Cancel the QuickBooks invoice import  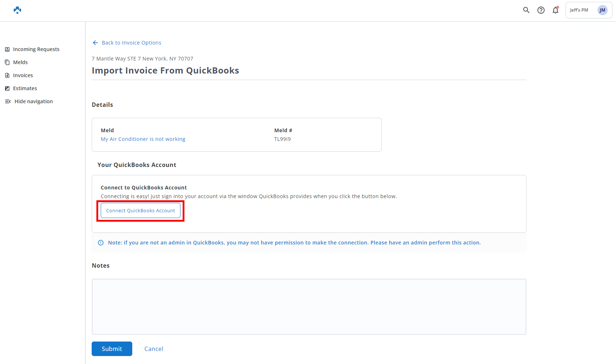tap(154, 349)
